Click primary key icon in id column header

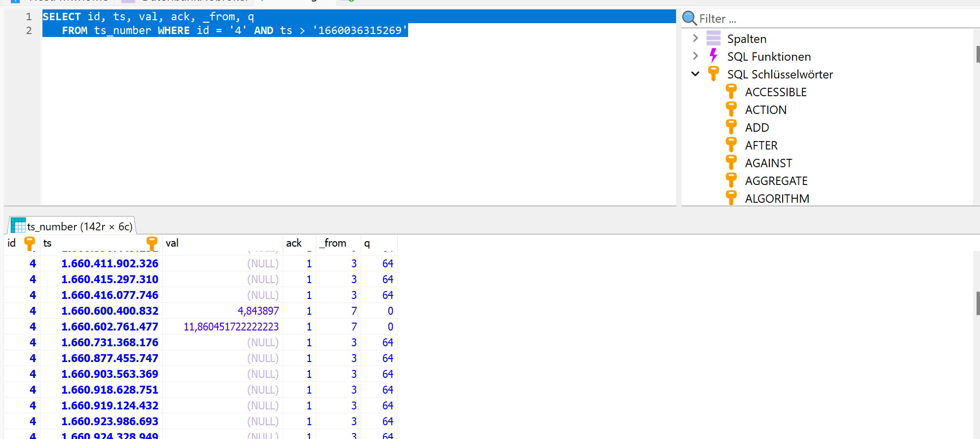(30, 243)
